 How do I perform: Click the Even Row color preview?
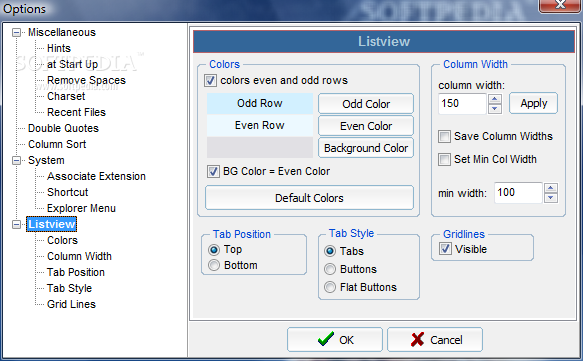[x=260, y=125]
